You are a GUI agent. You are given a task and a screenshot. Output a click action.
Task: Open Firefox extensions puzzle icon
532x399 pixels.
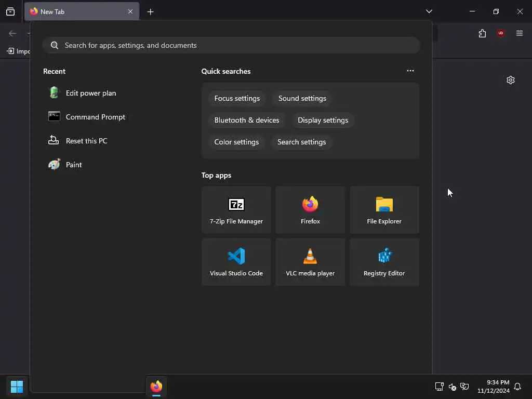click(x=482, y=33)
